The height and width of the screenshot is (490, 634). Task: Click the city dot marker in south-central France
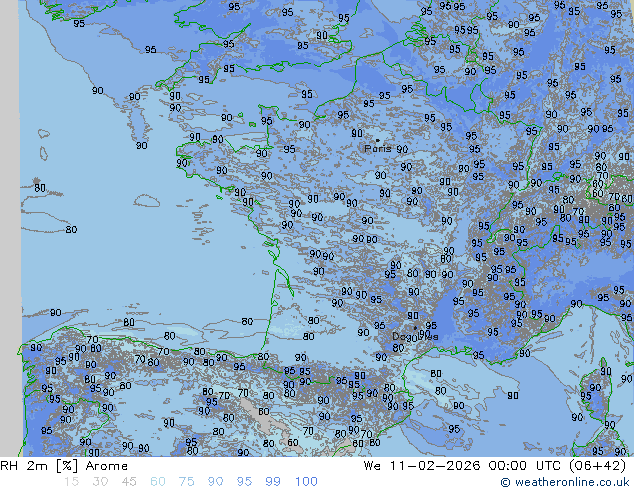pos(416,327)
